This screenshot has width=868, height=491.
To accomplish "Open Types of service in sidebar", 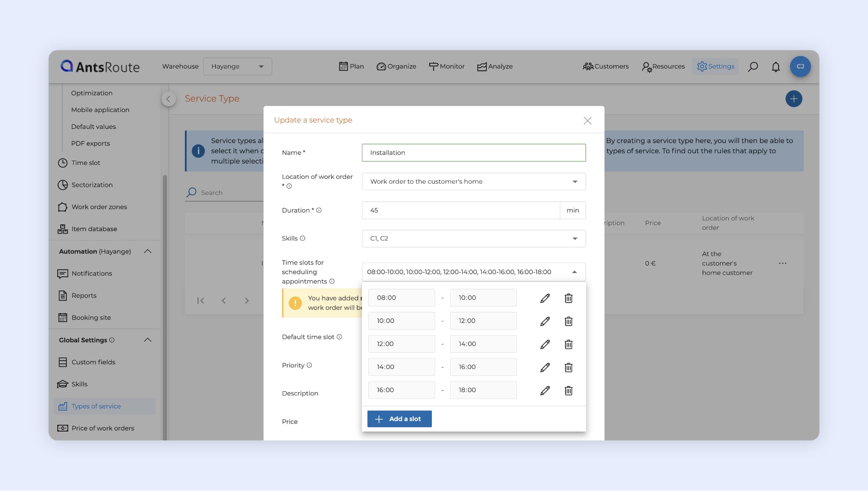I will click(x=96, y=406).
